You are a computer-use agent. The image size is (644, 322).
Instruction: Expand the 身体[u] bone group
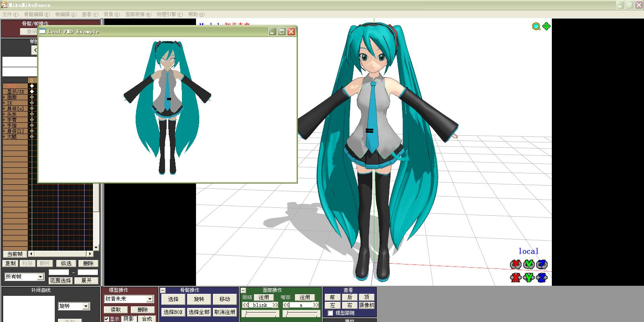click(4, 109)
